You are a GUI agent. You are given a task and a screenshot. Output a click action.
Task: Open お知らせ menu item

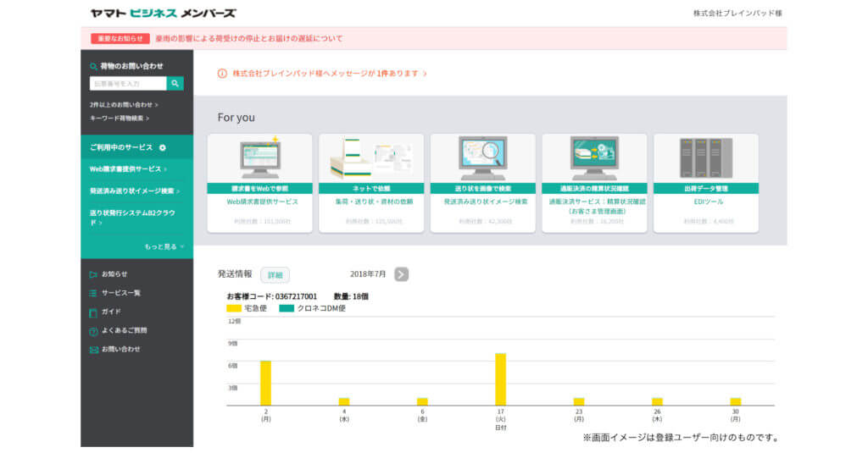pyautogui.click(x=114, y=273)
